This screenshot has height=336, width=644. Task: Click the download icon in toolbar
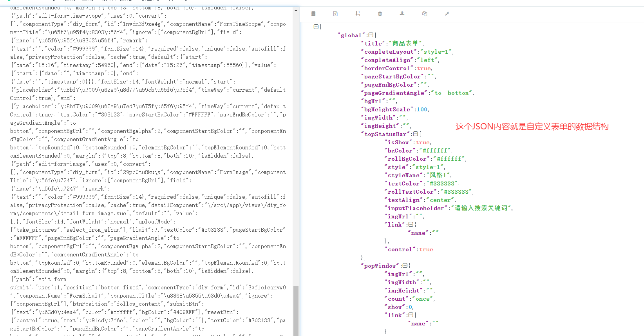[x=402, y=14]
